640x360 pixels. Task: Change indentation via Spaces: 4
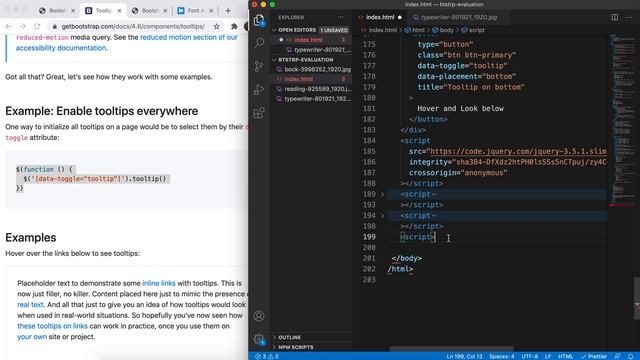click(x=502, y=356)
